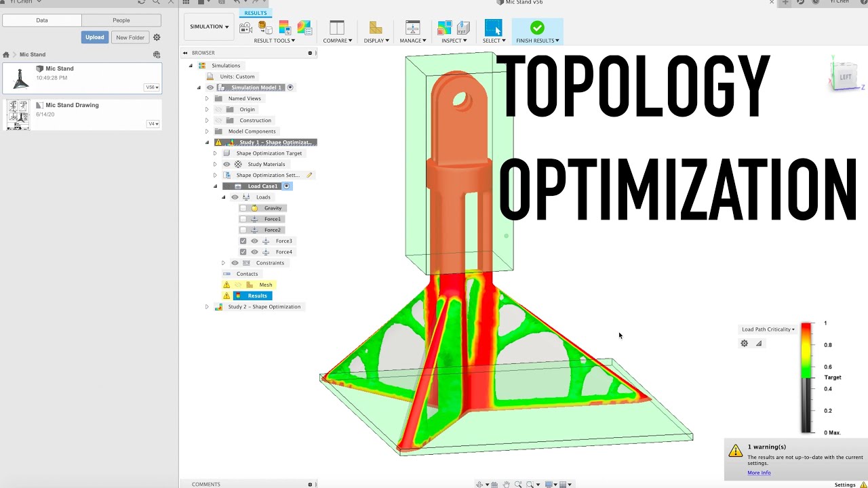Select the Results tree item
This screenshot has height=488, width=868.
pyautogui.click(x=252, y=296)
